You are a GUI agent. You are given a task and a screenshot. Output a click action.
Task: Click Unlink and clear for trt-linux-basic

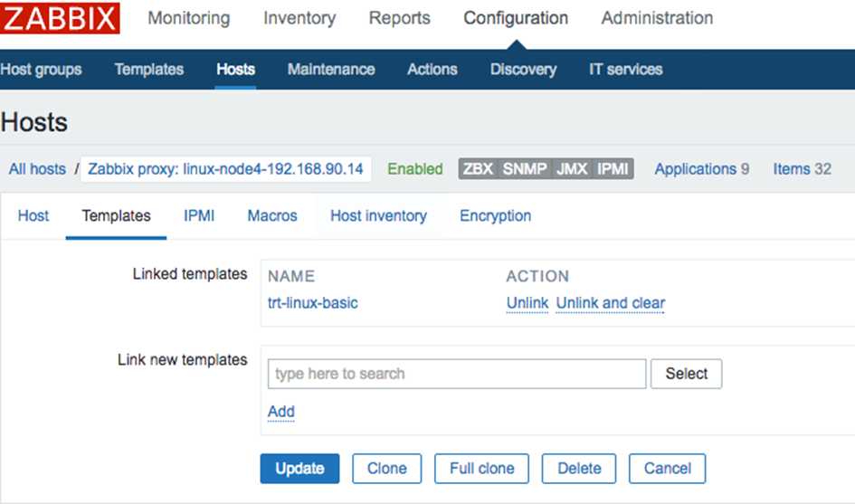pos(610,303)
